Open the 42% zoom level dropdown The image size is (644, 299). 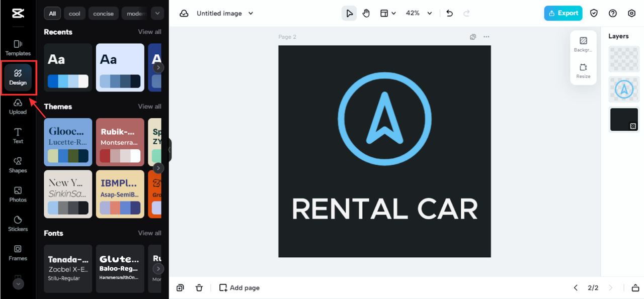(419, 14)
